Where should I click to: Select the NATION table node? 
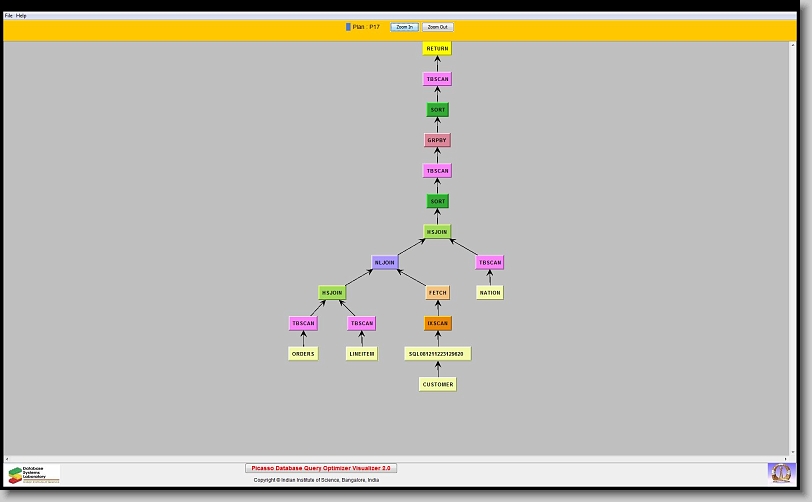point(489,293)
